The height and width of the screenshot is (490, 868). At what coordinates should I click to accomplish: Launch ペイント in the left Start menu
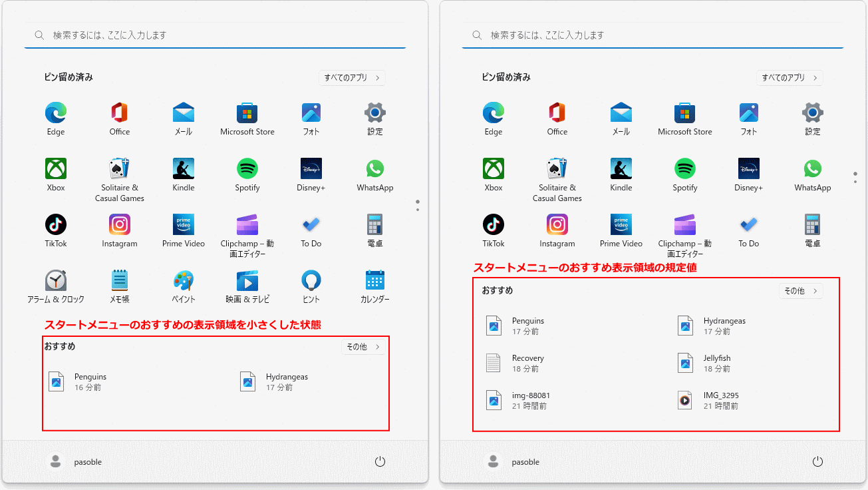tap(184, 287)
